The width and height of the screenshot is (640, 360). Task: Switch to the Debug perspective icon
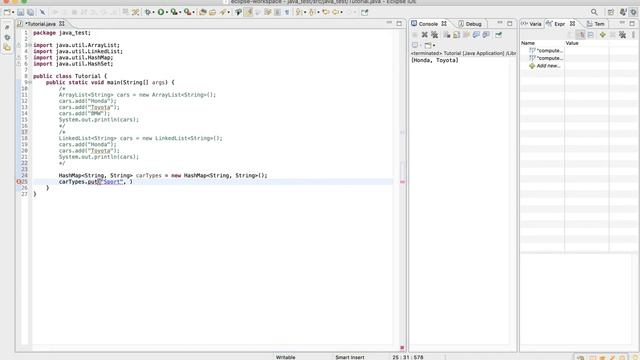click(633, 12)
